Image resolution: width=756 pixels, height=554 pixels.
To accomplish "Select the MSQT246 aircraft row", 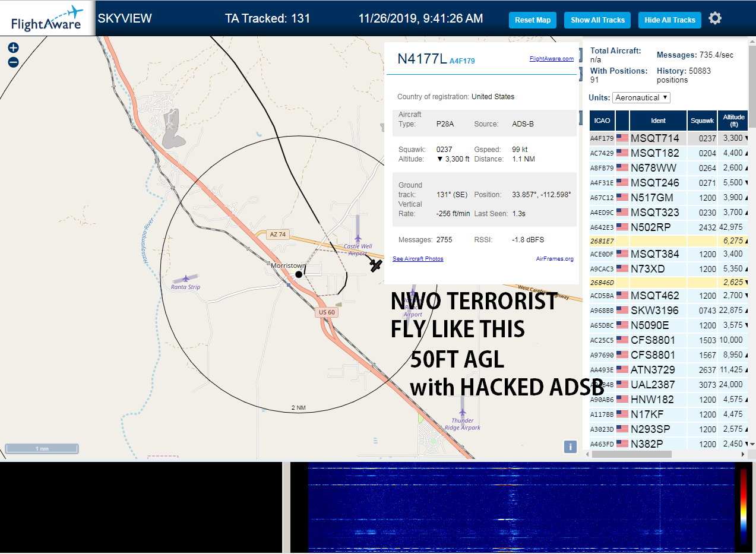I will click(669, 183).
